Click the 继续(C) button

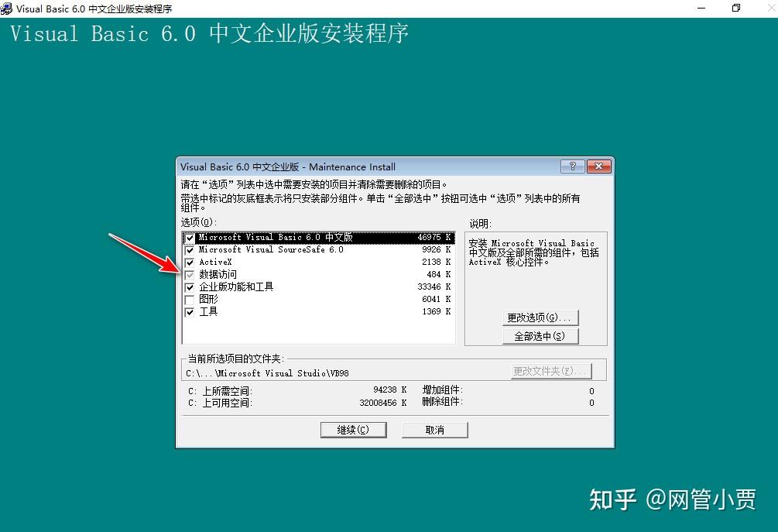tap(353, 429)
